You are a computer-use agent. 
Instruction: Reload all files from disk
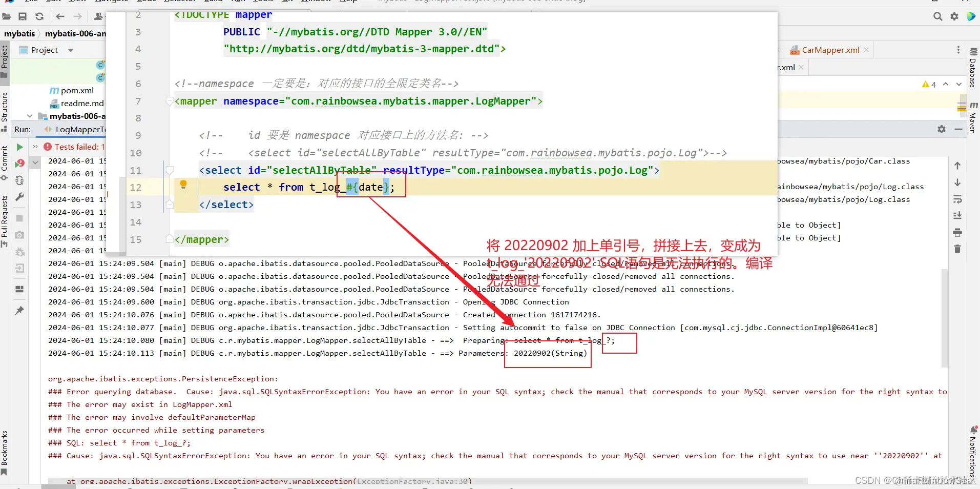click(39, 16)
